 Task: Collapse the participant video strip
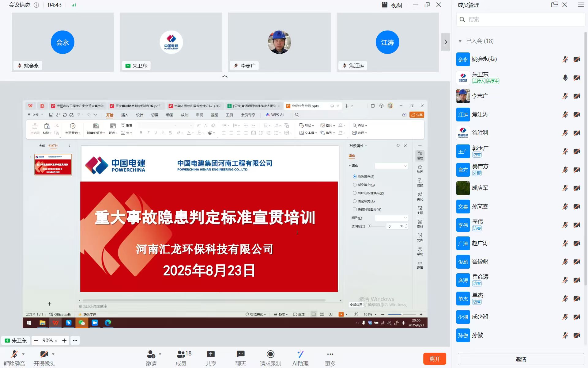(224, 76)
